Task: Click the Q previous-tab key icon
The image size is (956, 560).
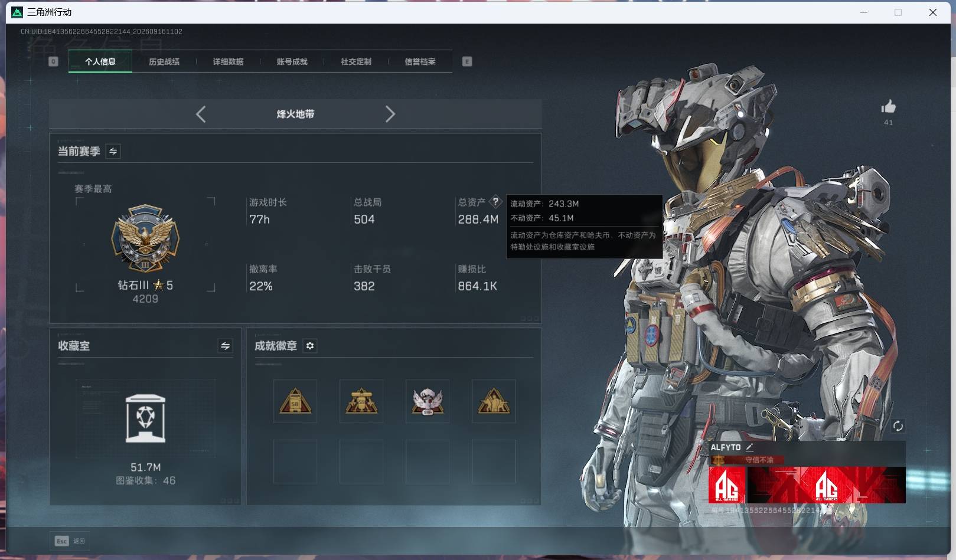Action: click(53, 61)
